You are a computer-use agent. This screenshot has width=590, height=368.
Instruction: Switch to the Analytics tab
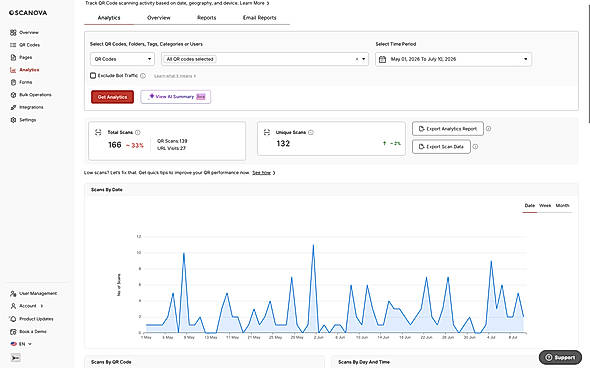(109, 18)
